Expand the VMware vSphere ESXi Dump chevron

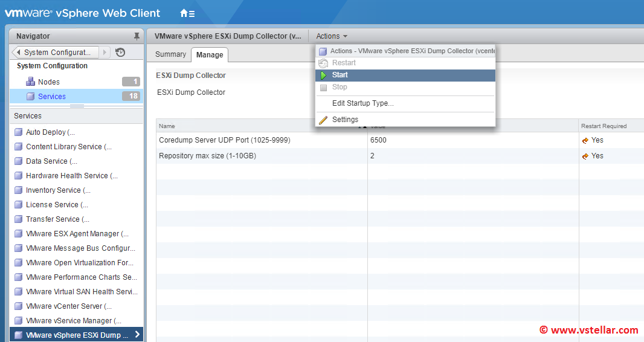coord(137,335)
